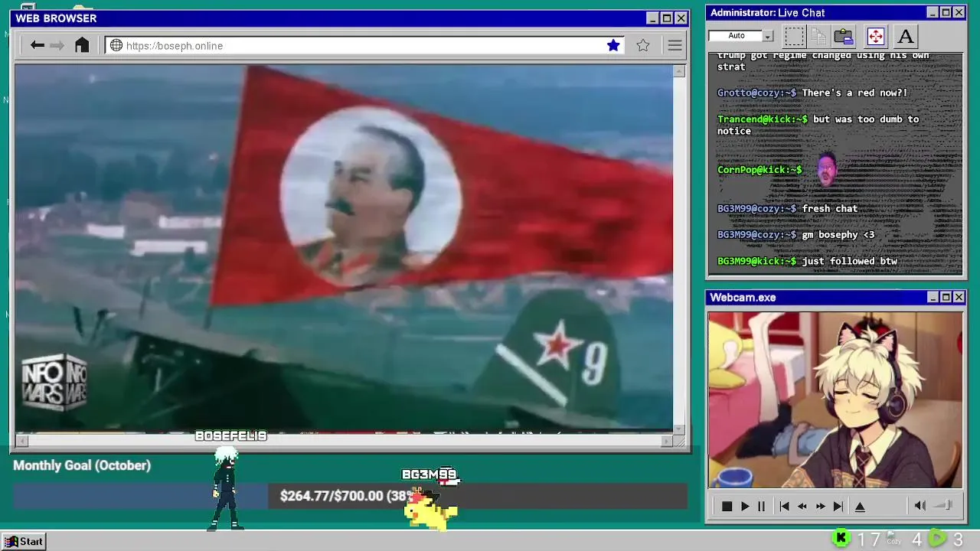Screen dimensions: 980x551
Task: Pause playback in Webcam.exe
Action: (761, 506)
